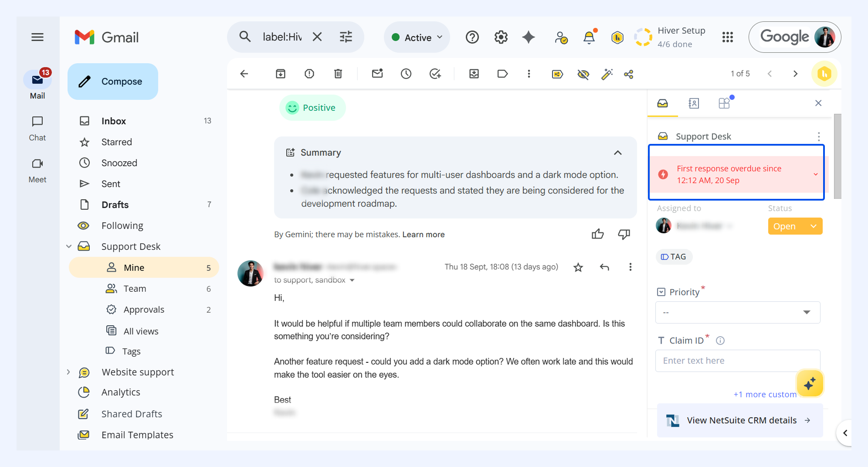Star this email message
This screenshot has height=467, width=868.
click(578, 267)
